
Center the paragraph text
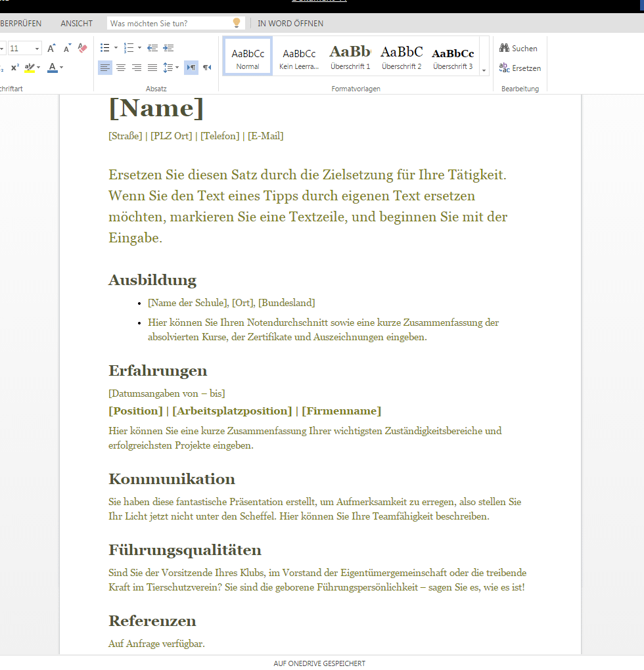121,68
